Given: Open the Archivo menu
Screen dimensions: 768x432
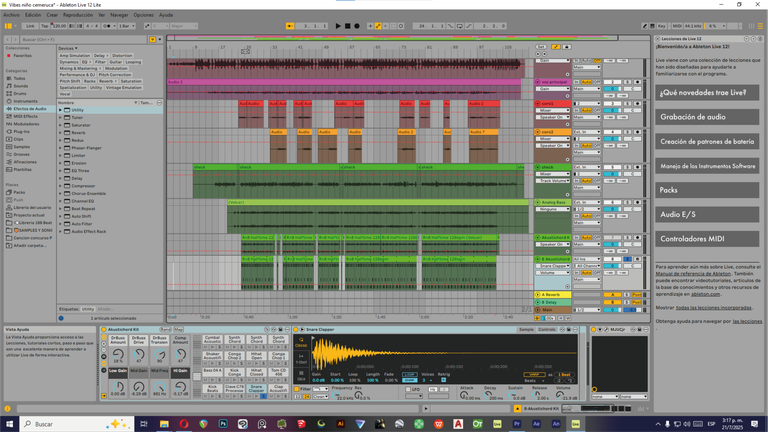Looking at the screenshot, I should pyautogui.click(x=11, y=15).
